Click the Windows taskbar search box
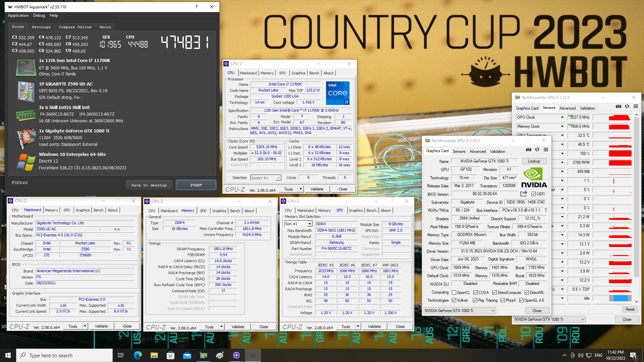Image resolution: width=644 pixels, height=362 pixels. [64, 355]
